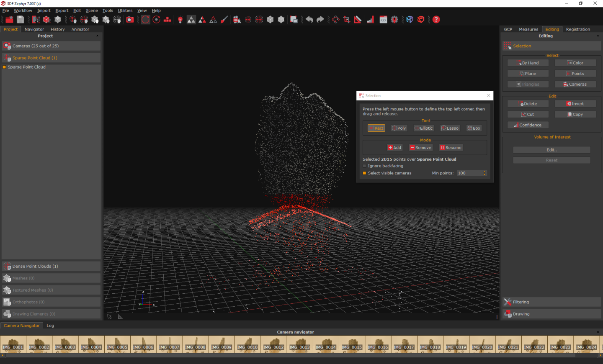
Task: Click the blue 3D cube logo icon
Action: tap(410, 20)
